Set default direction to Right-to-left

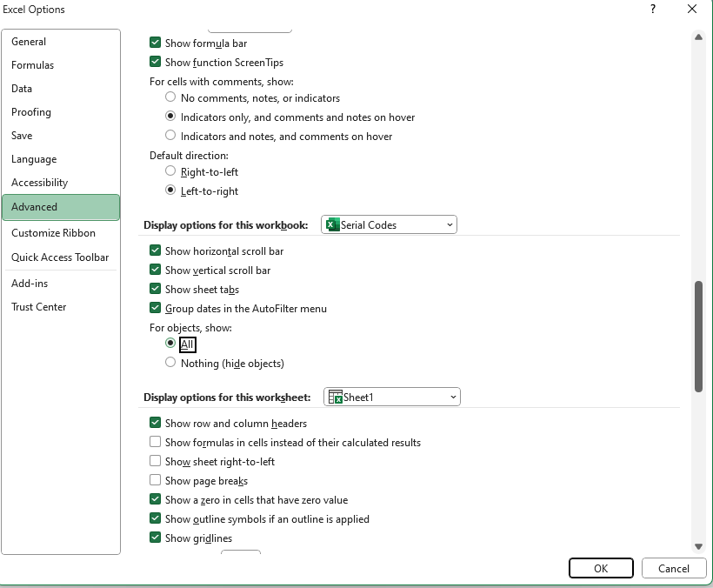[x=170, y=171]
